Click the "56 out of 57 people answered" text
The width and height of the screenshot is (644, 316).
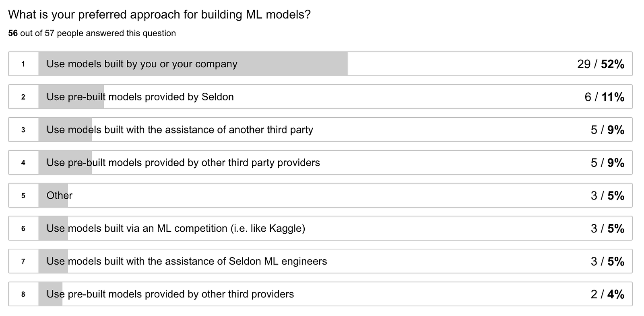pyautogui.click(x=92, y=33)
